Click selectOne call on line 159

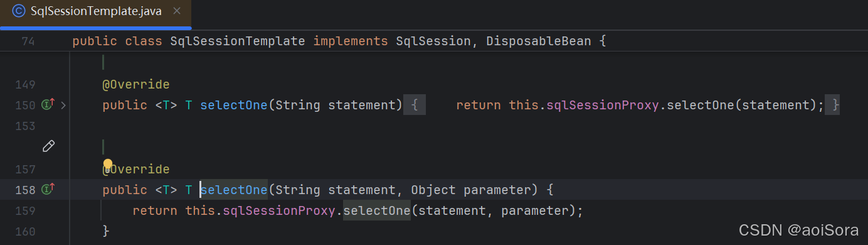(x=377, y=210)
